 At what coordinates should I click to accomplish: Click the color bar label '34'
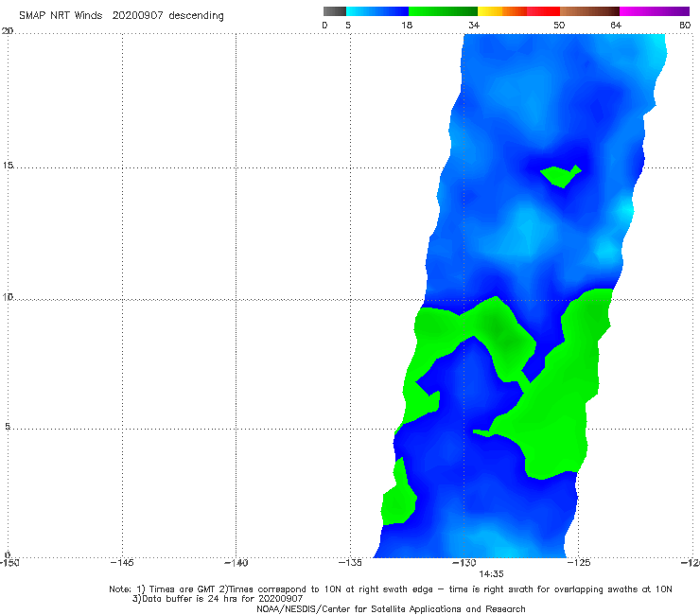coord(474,25)
